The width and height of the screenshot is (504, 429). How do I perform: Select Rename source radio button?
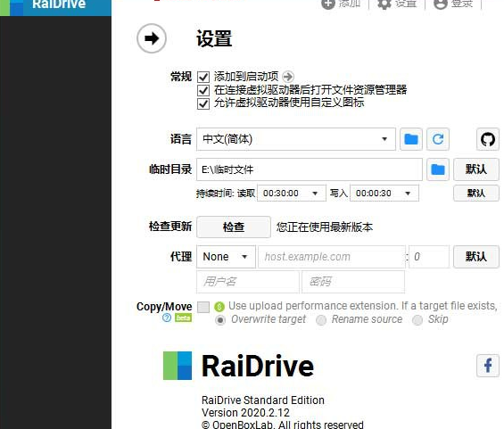coord(321,320)
